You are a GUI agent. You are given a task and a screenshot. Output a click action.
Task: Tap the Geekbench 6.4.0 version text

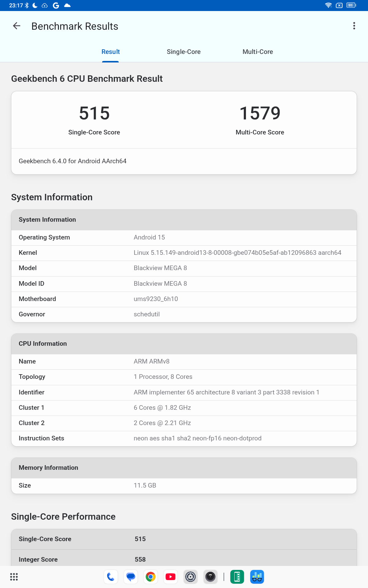pyautogui.click(x=73, y=161)
